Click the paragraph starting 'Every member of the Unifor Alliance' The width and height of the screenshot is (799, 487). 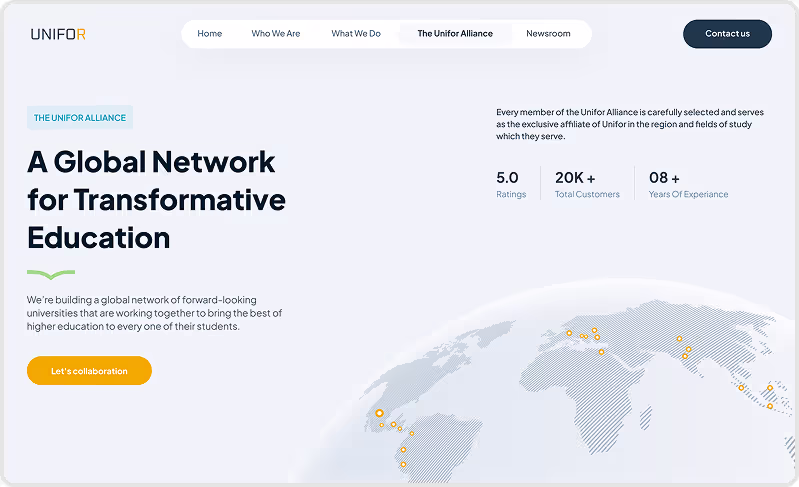pyautogui.click(x=630, y=124)
